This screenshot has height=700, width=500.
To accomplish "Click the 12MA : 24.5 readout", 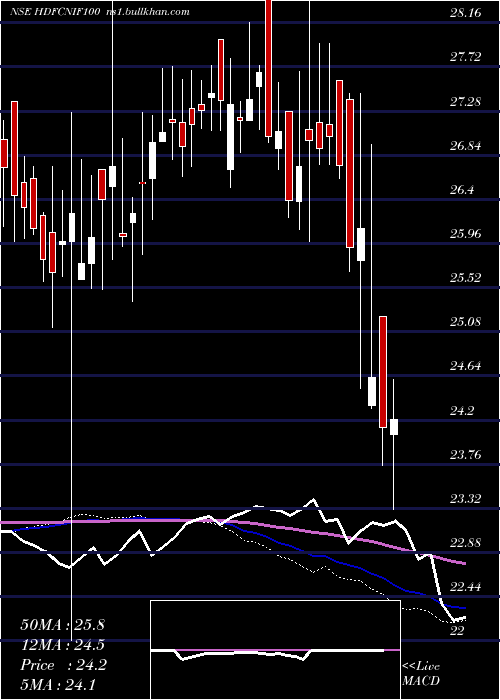I will click(x=62, y=645).
